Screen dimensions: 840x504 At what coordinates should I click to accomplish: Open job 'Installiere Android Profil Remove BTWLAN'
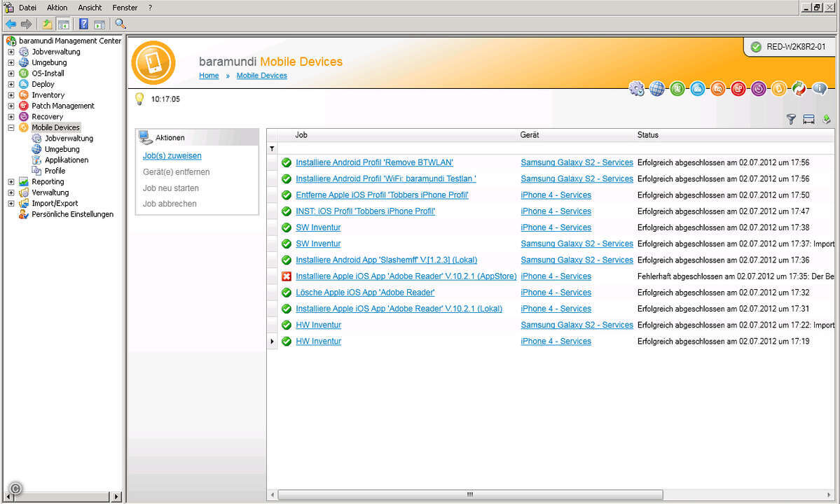point(375,162)
